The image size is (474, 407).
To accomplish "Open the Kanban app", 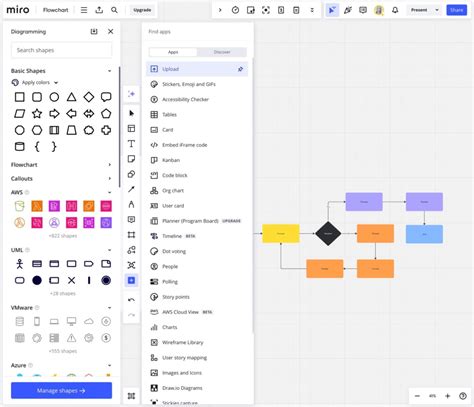I will point(197,160).
